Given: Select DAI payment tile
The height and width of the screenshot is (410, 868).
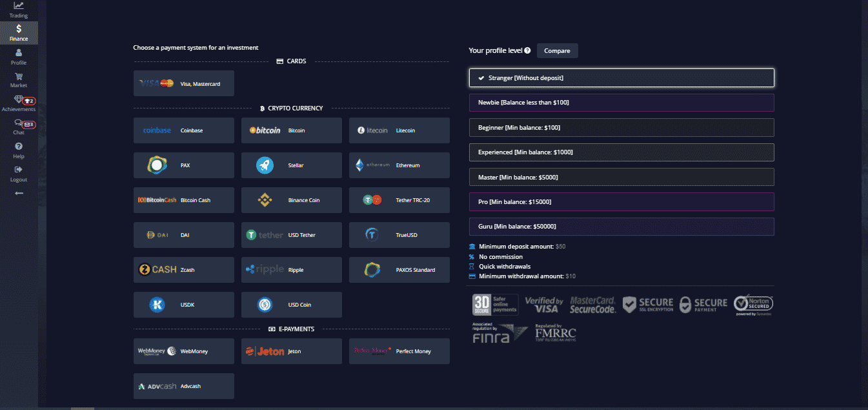Looking at the screenshot, I should (x=184, y=235).
